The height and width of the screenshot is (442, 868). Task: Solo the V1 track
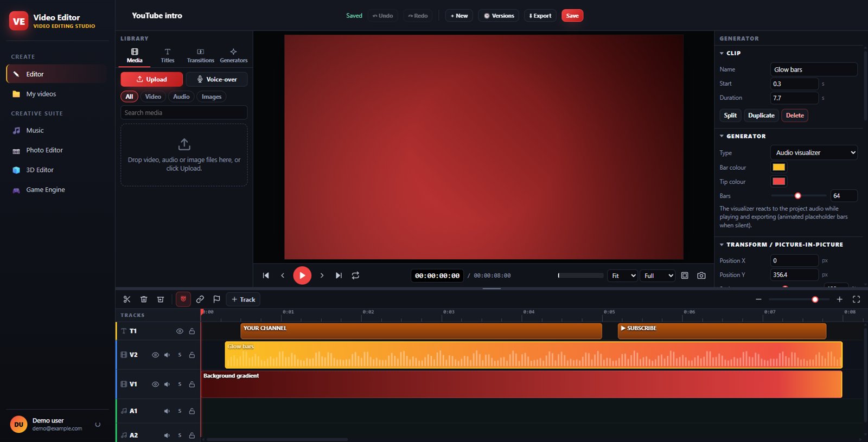(x=180, y=385)
